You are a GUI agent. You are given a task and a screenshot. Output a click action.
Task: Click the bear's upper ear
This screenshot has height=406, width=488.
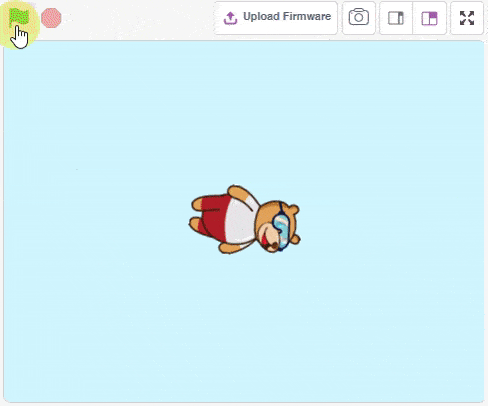292,210
